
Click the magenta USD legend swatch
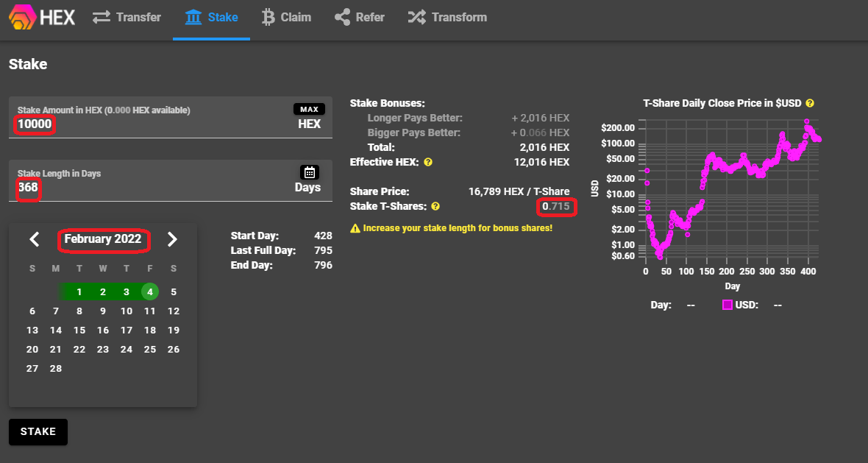(728, 305)
